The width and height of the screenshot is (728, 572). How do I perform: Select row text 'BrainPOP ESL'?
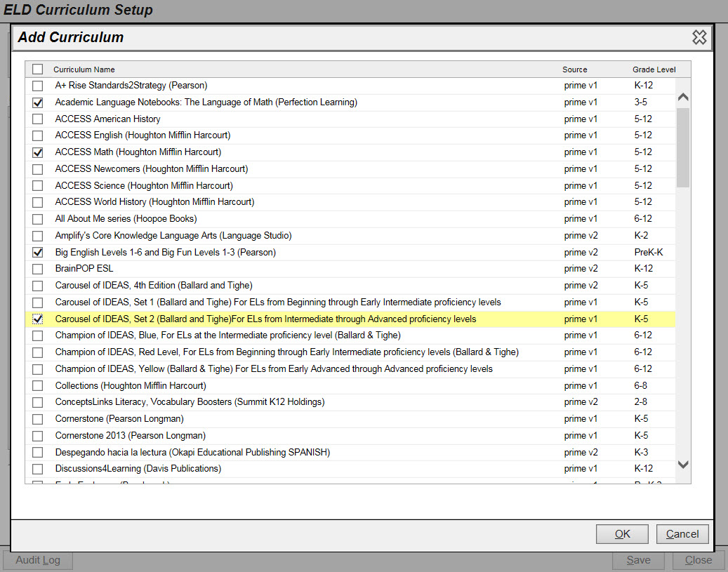[84, 268]
